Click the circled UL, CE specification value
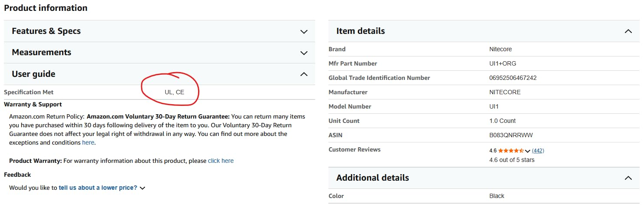 pos(175,92)
